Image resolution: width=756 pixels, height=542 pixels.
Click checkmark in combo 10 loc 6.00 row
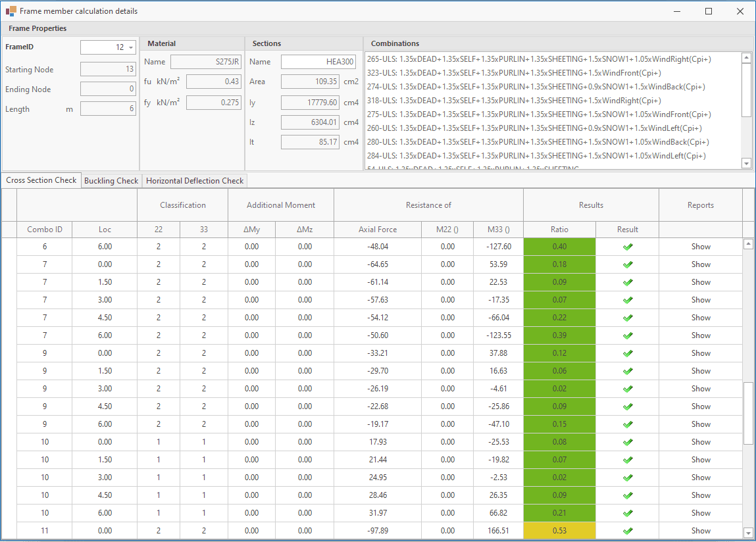point(628,513)
